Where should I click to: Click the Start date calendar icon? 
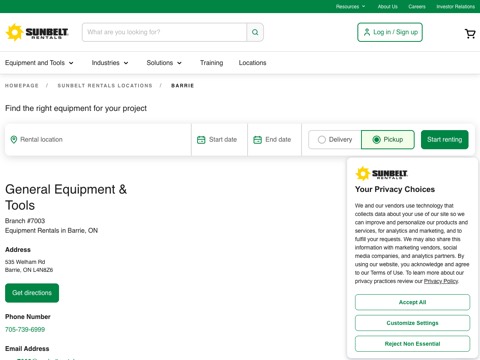point(201,140)
